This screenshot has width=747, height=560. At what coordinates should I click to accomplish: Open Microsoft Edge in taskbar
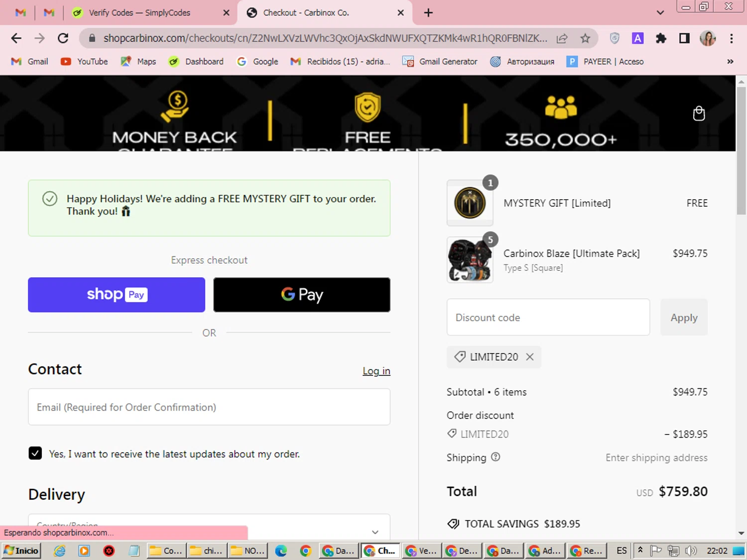click(281, 551)
